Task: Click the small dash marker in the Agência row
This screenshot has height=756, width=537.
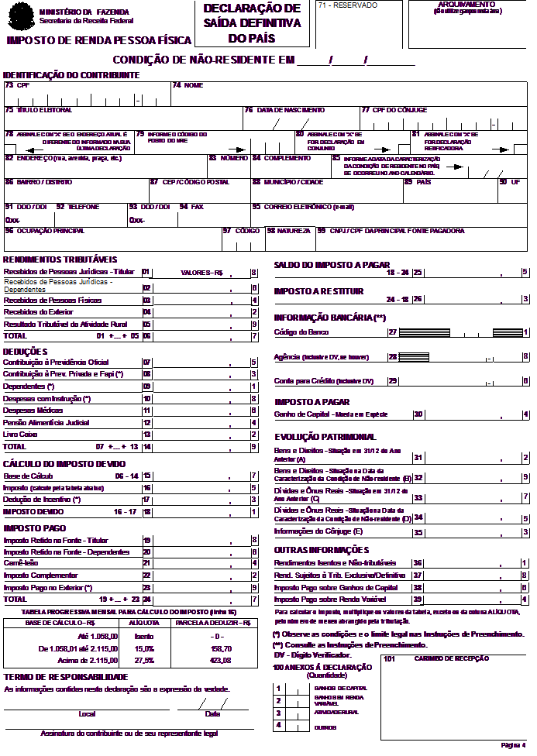Action: pyautogui.click(x=489, y=360)
